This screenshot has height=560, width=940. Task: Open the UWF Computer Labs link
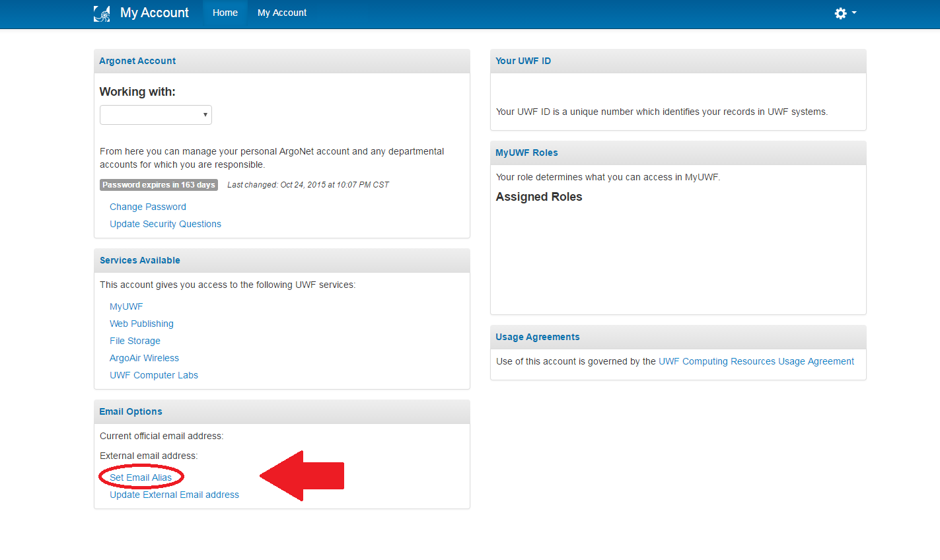(154, 375)
